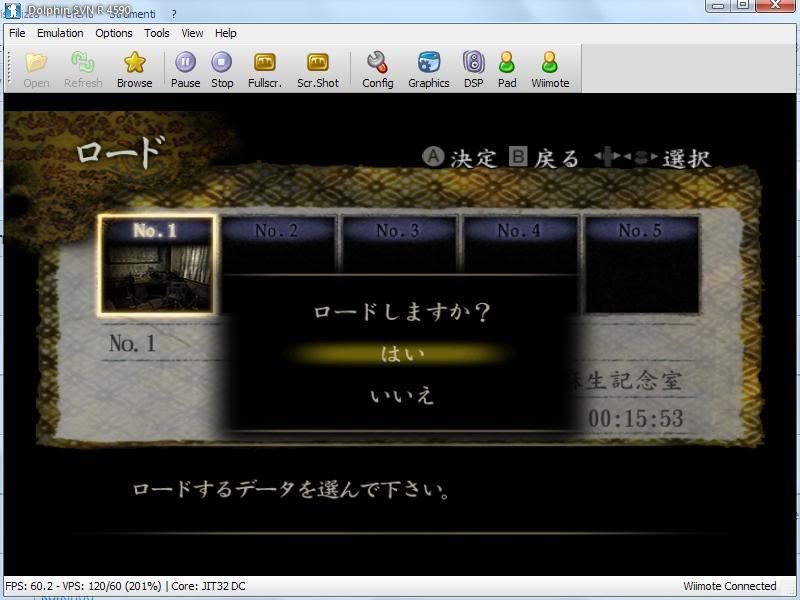Click the ロードしますか？ prompt text
The height and width of the screenshot is (600, 800).
(402, 311)
